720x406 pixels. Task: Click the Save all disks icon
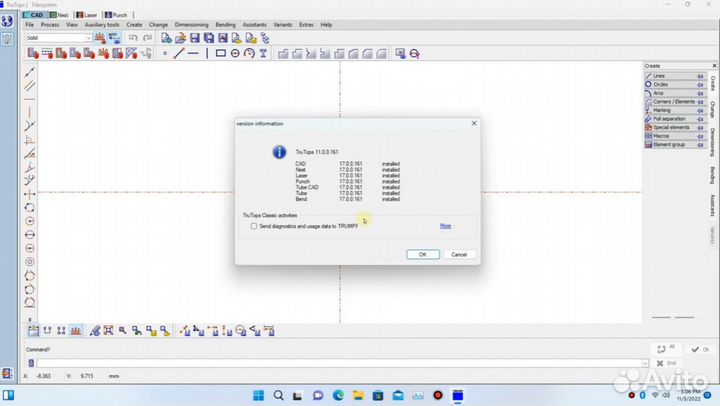(209, 38)
